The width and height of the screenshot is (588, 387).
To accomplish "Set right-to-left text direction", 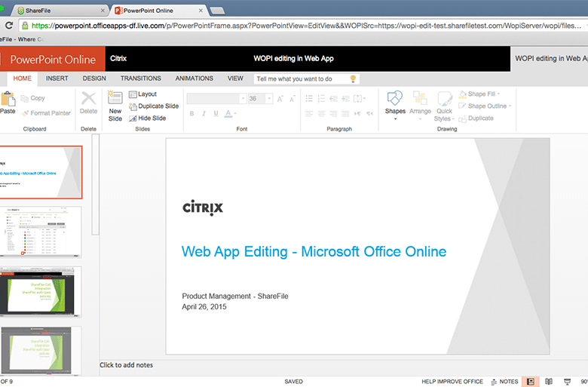I will 370,113.
